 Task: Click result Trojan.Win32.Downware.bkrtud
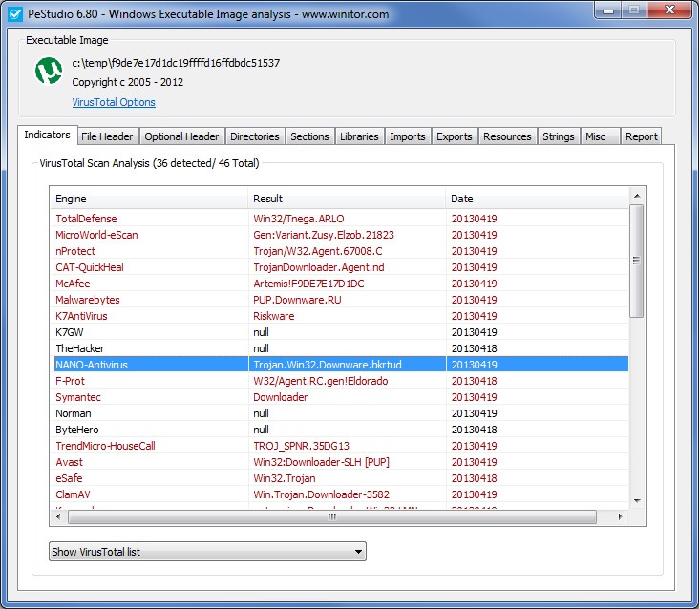point(328,365)
